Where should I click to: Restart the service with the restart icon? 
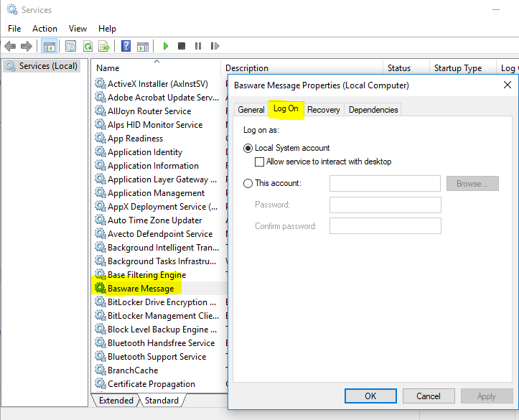click(215, 46)
